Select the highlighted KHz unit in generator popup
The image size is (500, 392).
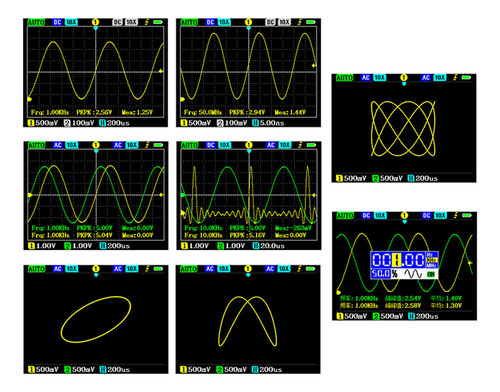point(431,260)
